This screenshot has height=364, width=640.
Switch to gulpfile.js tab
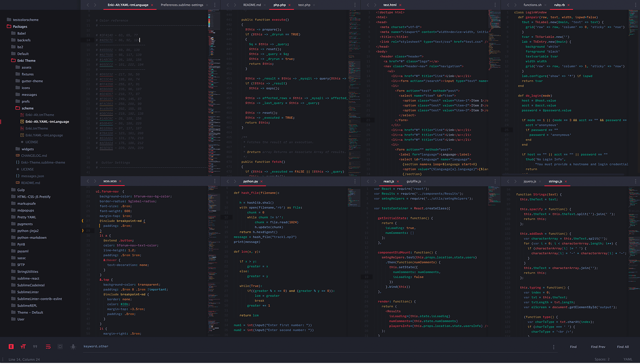click(414, 181)
